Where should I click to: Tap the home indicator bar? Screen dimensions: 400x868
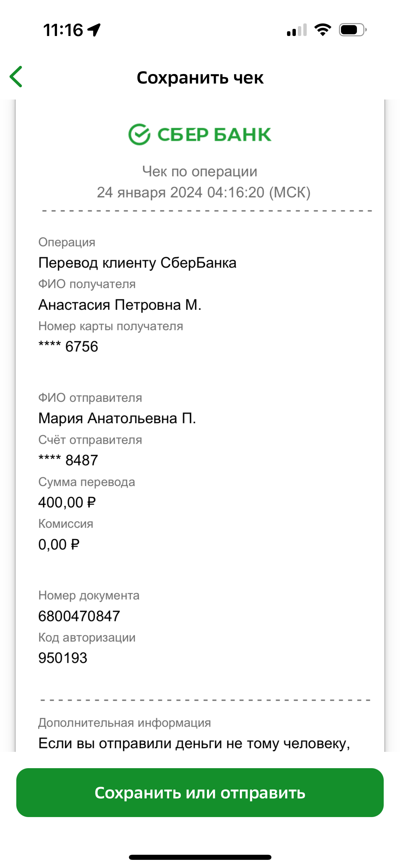pos(200,857)
